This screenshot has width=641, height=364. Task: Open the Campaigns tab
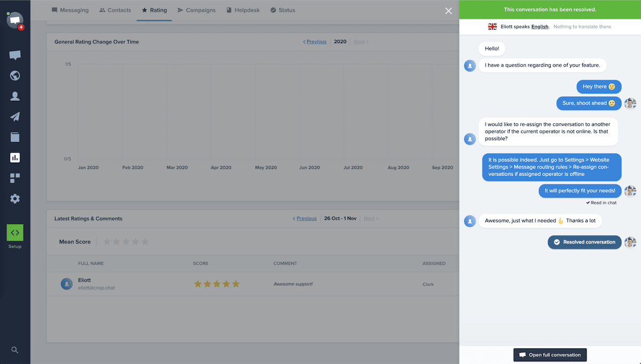(197, 10)
